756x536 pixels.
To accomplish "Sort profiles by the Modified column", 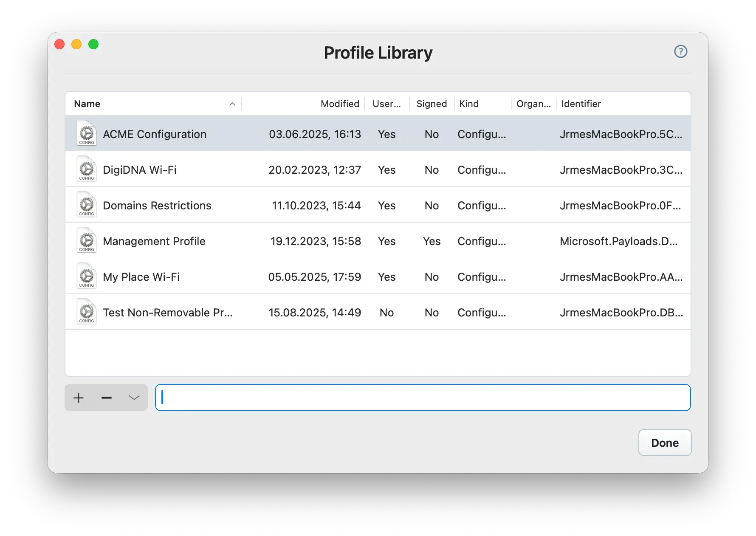I will pos(339,104).
